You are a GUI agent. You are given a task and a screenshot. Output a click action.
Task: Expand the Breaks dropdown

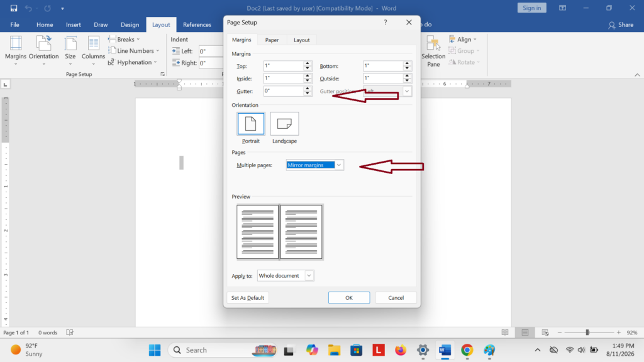tap(124, 40)
